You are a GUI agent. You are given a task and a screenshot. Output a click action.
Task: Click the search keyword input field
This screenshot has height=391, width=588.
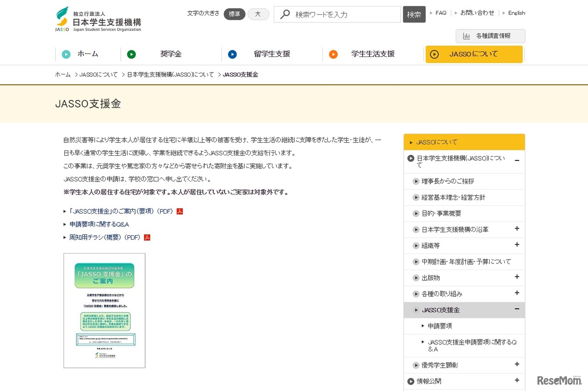tap(345, 14)
